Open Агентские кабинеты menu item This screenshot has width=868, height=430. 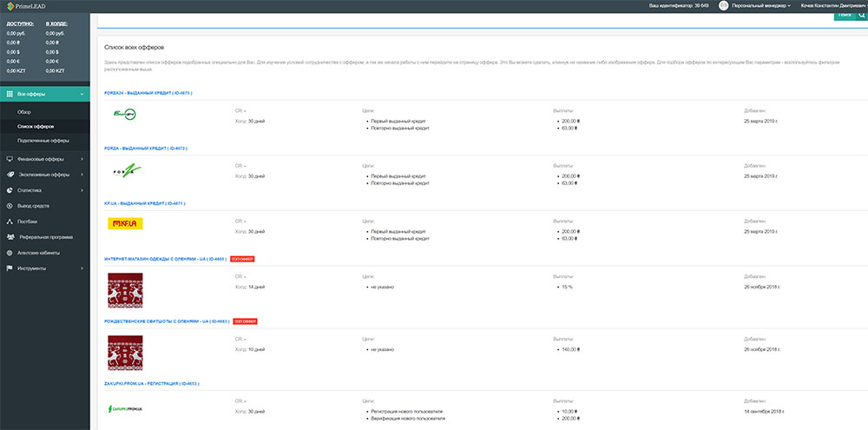point(38,253)
